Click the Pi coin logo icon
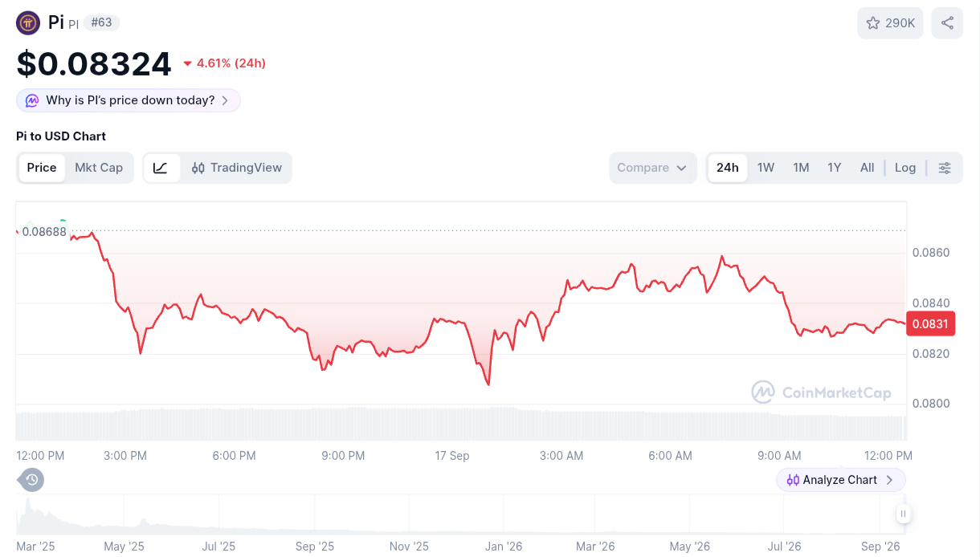Screen dimensions: 980x557 (28, 22)
